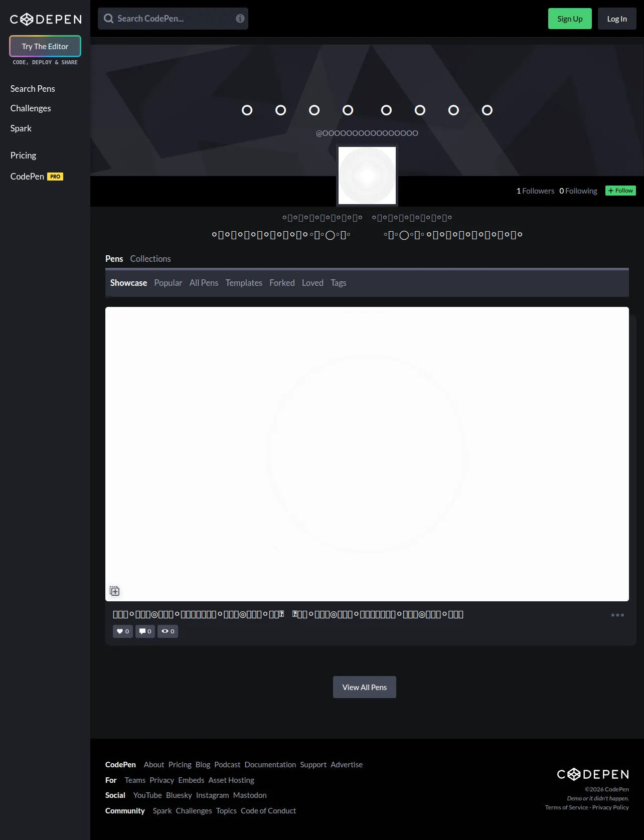Viewport: 644px width, 840px height.
Task: Open the Privacy Policy link
Action: (x=610, y=807)
